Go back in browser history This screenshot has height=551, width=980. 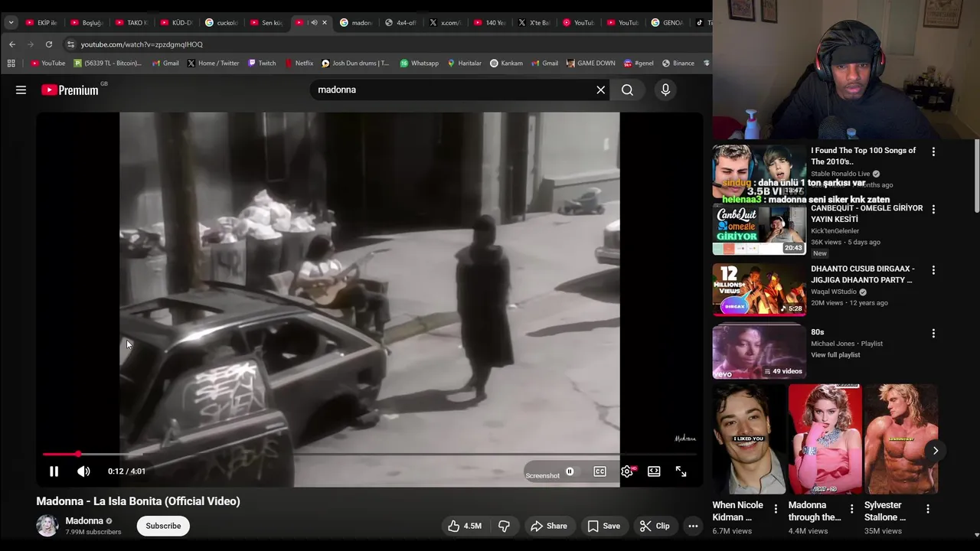click(12, 44)
